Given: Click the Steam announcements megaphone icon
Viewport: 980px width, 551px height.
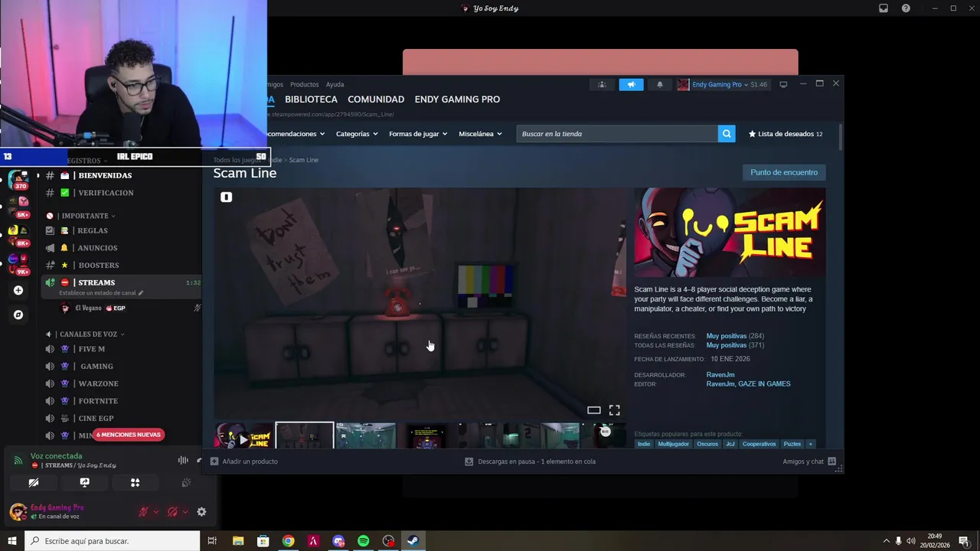Looking at the screenshot, I should 631,84.
